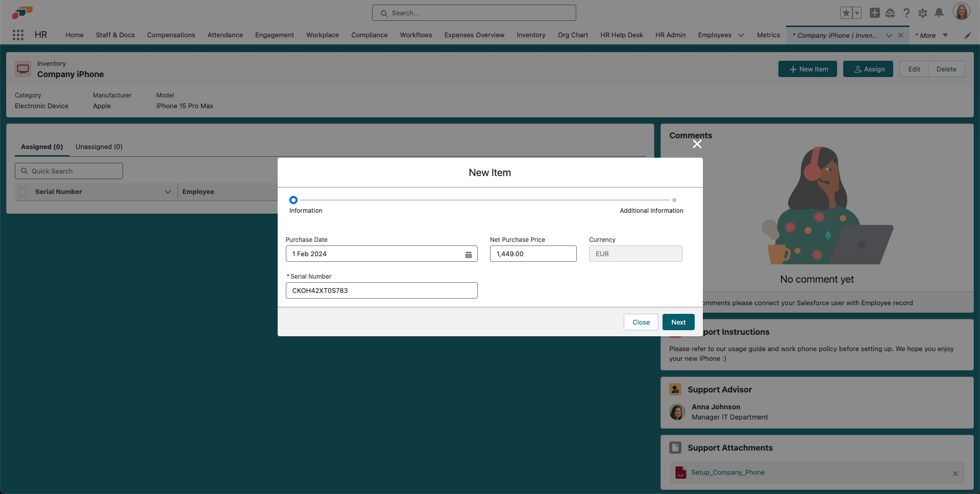Open Setup via the gear icon
The height and width of the screenshot is (494, 980).
[x=923, y=13]
